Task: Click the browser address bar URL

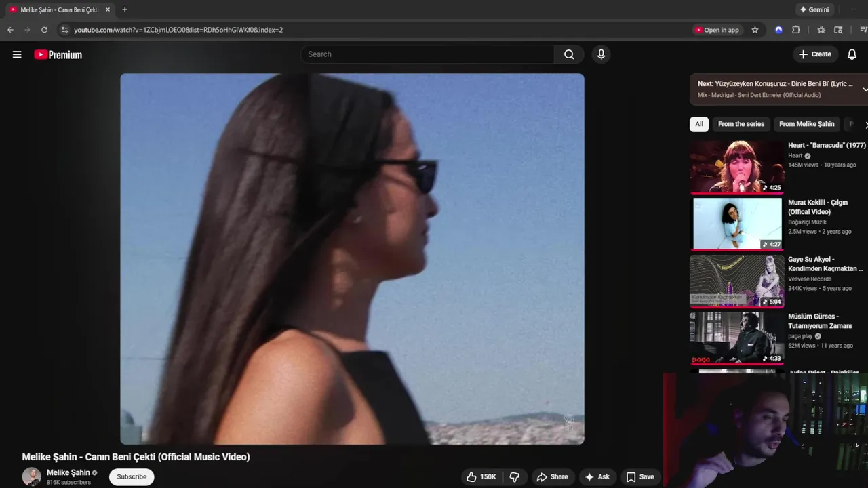Action: (178, 30)
